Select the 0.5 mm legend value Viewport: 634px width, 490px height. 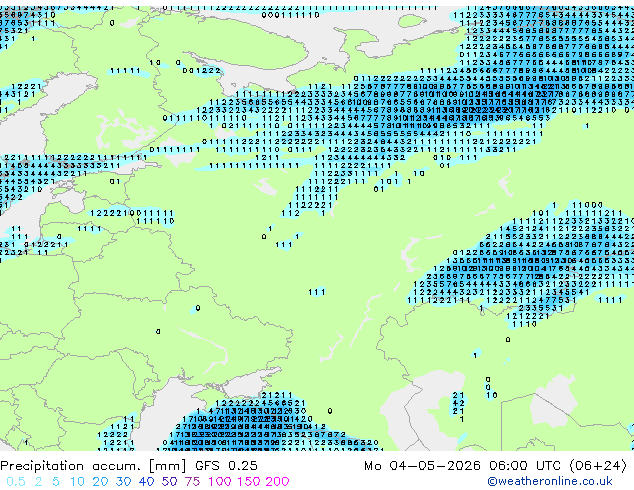(16, 482)
